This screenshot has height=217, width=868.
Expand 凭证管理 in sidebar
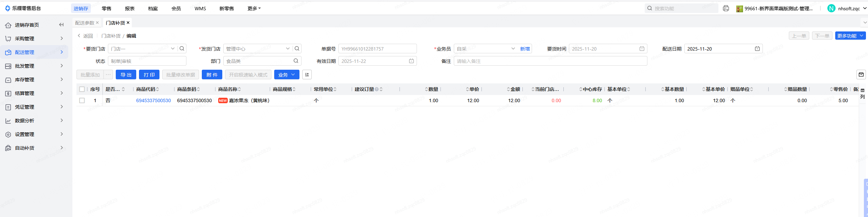pos(61,107)
